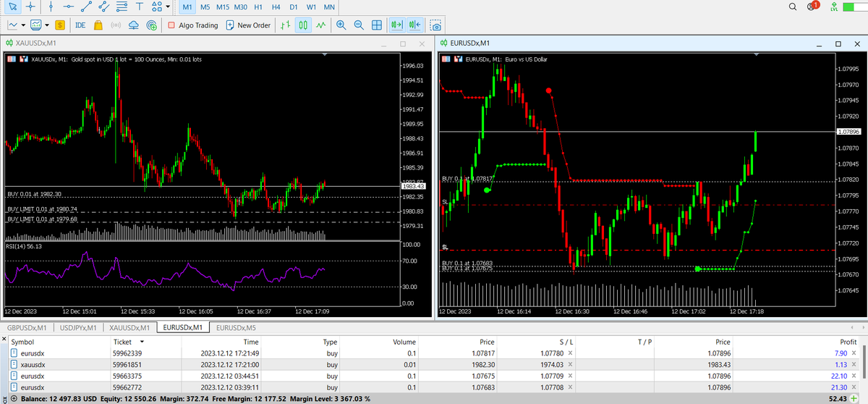Open search with magnifier icon
The image size is (868, 404).
[x=793, y=7]
